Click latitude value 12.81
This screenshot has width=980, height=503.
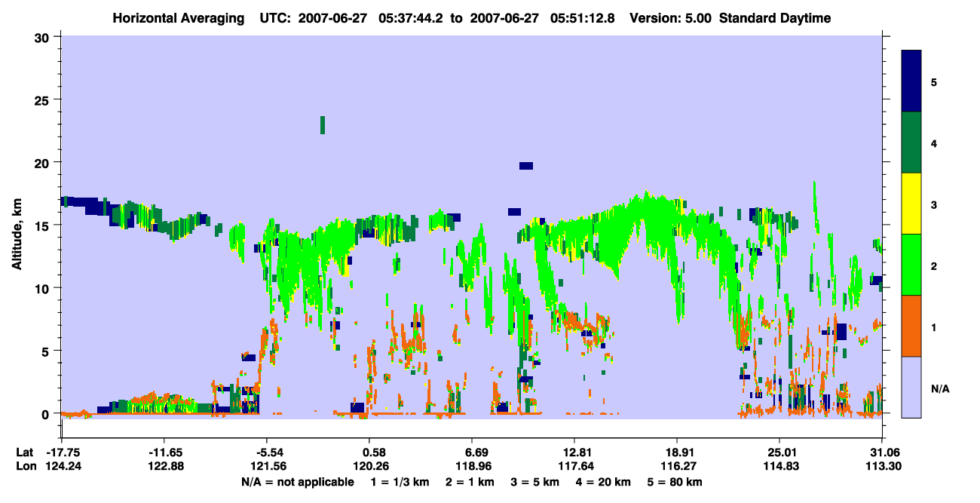coord(575,452)
